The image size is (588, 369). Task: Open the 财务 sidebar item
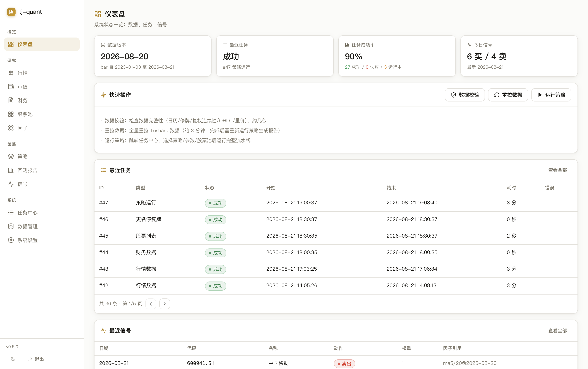(42, 100)
